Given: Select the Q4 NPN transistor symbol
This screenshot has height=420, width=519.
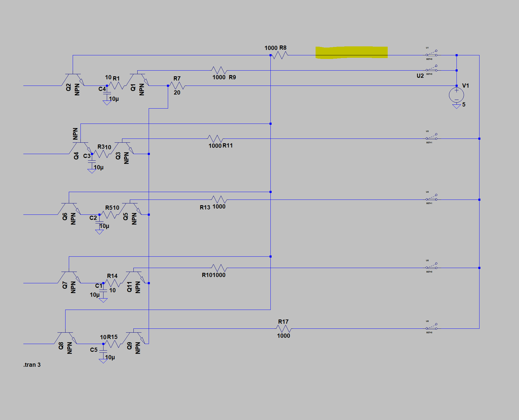Looking at the screenshot, I should [x=80, y=148].
